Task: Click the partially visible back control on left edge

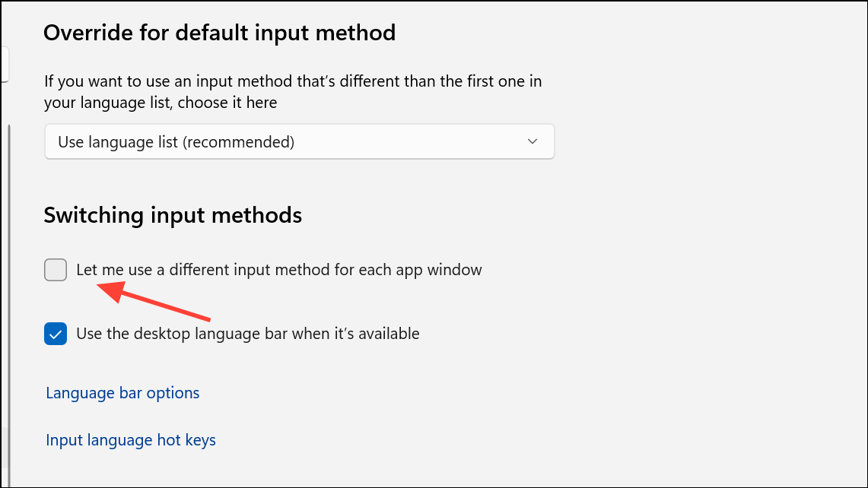Action: [x=3, y=64]
